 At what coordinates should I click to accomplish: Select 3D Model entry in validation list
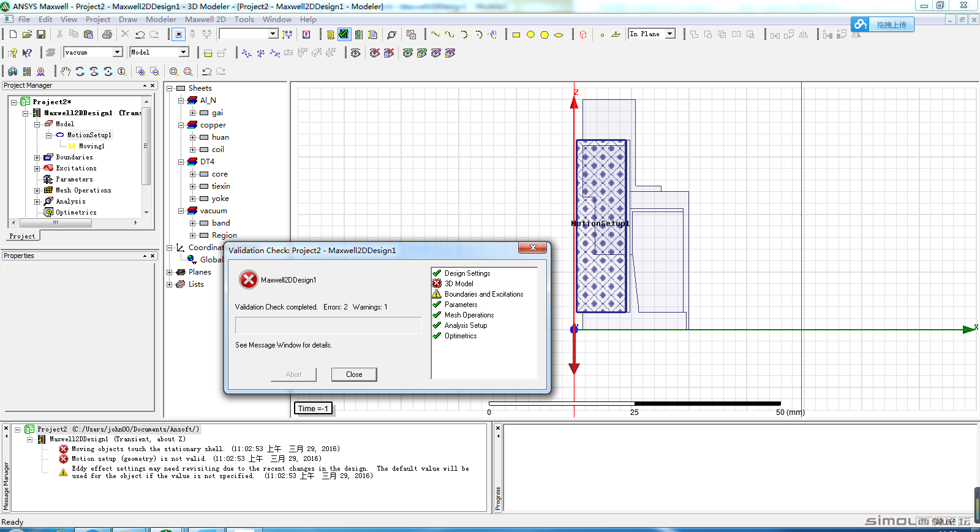click(x=459, y=284)
